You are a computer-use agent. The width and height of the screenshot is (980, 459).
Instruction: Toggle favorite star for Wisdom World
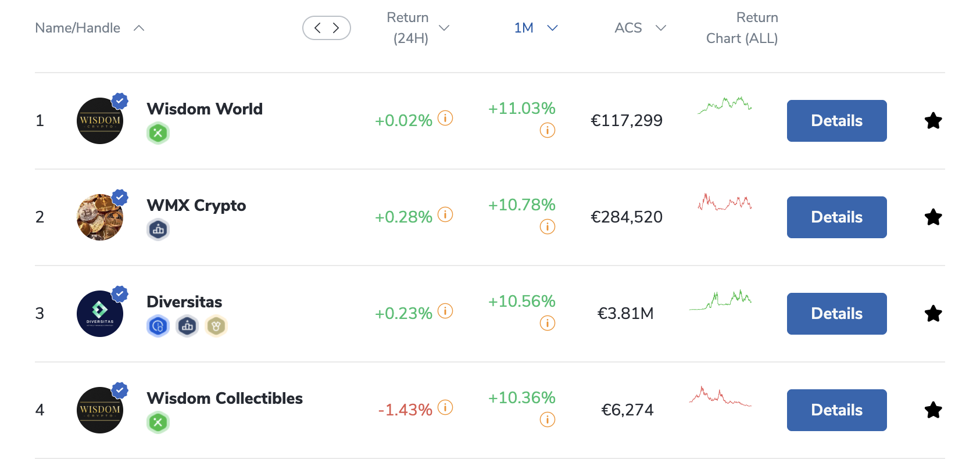[933, 121]
